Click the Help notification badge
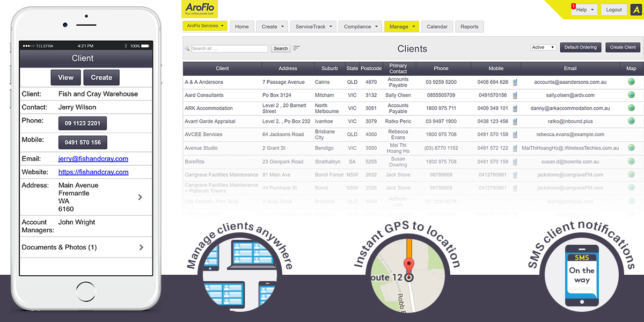The width and height of the screenshot is (644, 322). pyautogui.click(x=573, y=6)
